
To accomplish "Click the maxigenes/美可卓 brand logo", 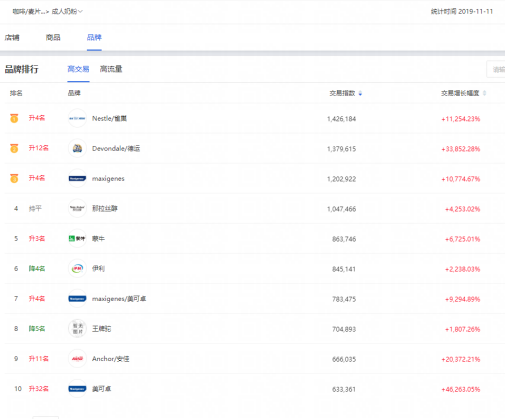I will tap(77, 299).
